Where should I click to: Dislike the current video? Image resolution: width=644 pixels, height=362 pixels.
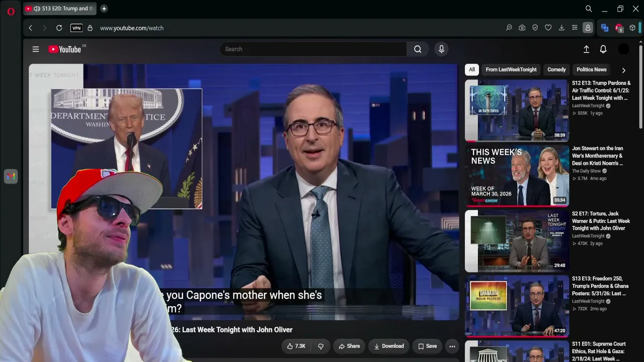tap(320, 346)
